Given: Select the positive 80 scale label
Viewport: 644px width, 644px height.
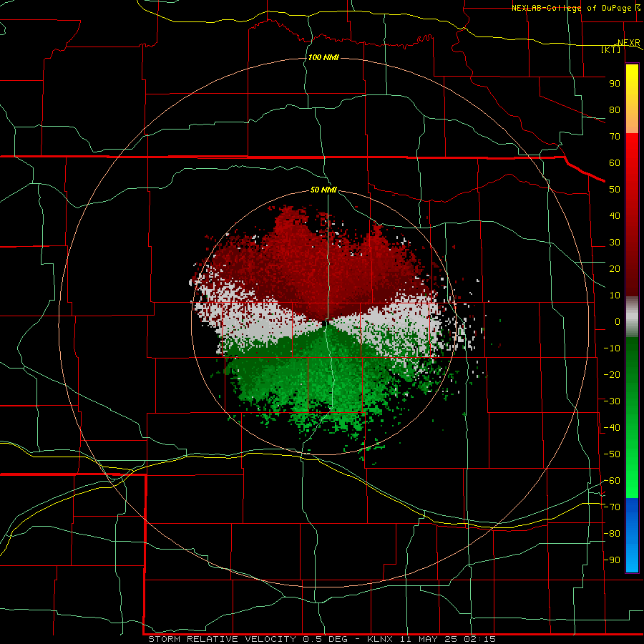Looking at the screenshot, I should point(615,110).
